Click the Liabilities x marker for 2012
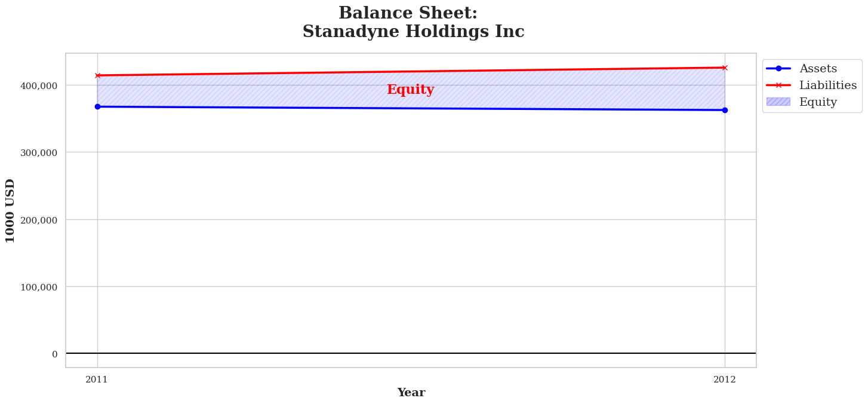868x404 pixels. [x=725, y=68]
